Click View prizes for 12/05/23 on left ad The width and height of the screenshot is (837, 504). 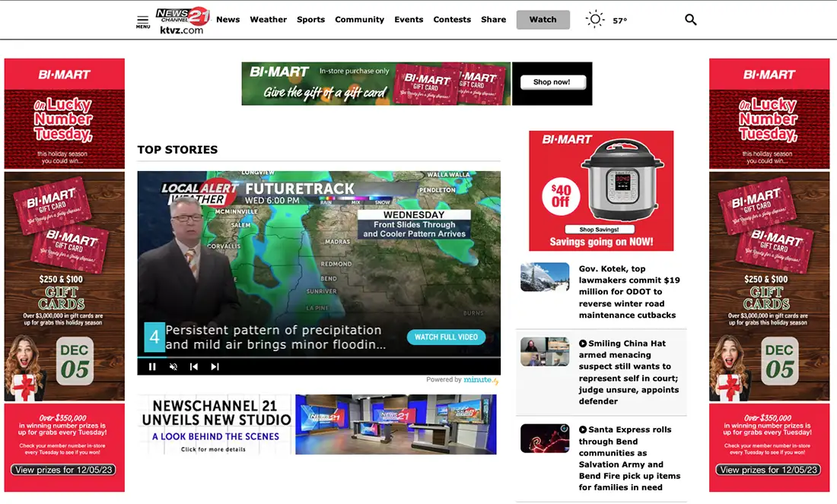[64, 470]
